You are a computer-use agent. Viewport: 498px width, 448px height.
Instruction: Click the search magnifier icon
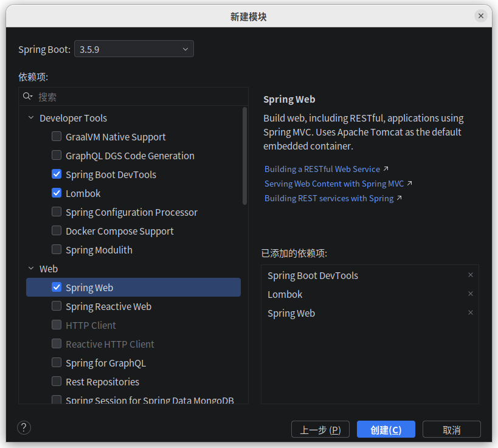pyautogui.click(x=27, y=96)
